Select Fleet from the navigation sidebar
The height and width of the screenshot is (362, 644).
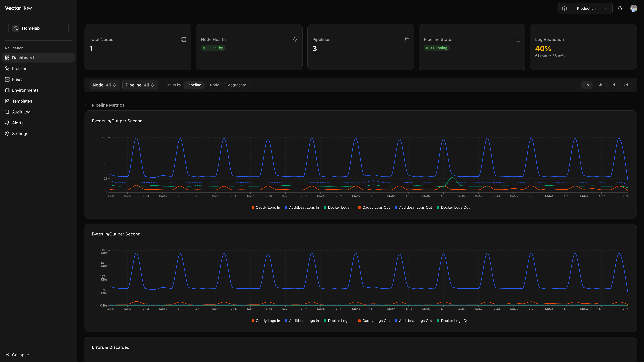coord(17,79)
